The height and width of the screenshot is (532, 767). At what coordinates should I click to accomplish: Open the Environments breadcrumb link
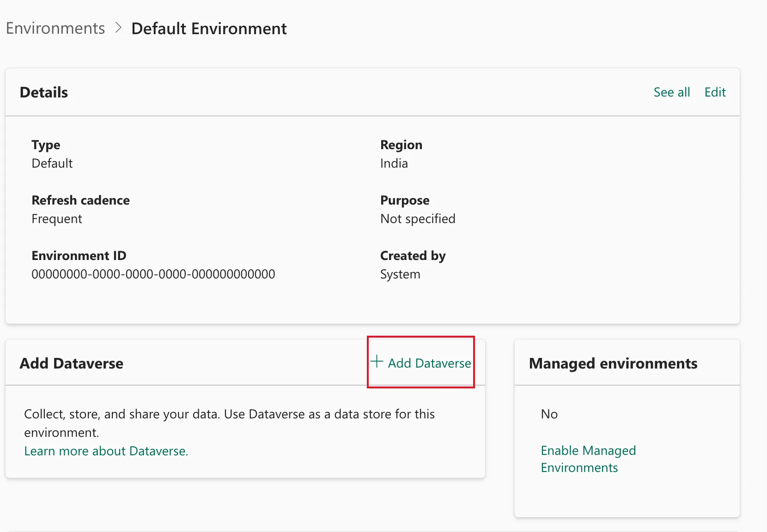(55, 29)
